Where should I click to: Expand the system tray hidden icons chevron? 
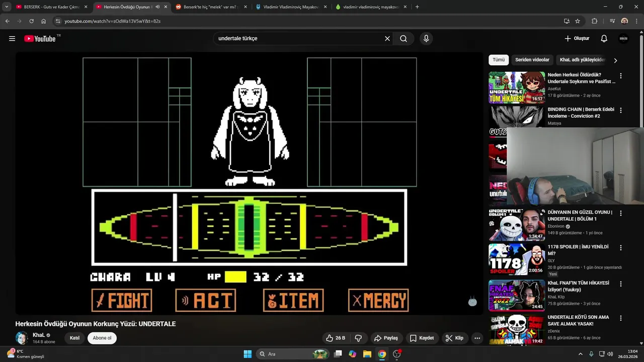click(580, 354)
